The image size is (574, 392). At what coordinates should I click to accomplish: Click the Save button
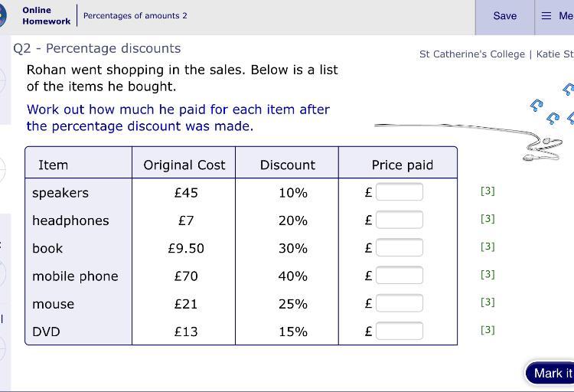click(504, 16)
